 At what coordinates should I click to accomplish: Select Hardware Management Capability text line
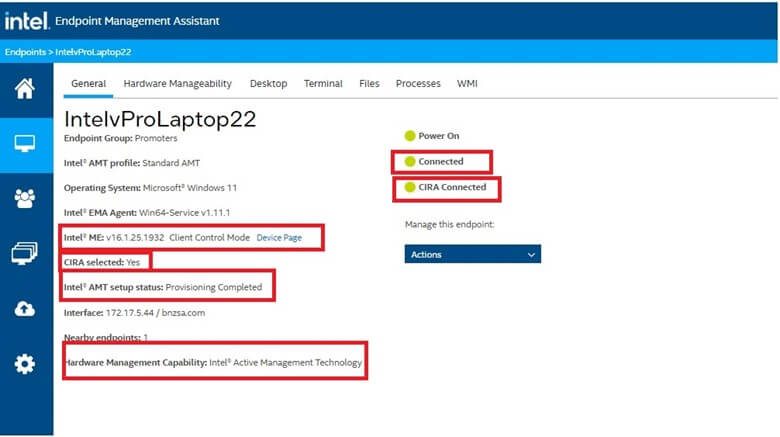pos(214,363)
